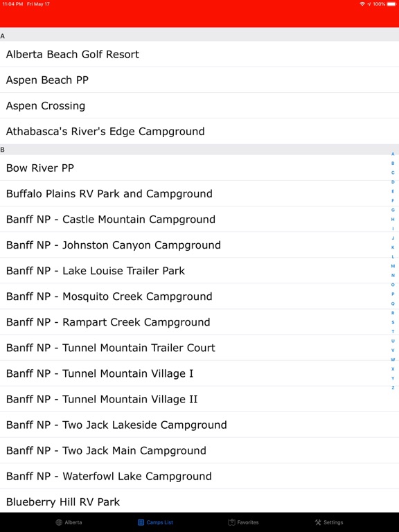The height and width of the screenshot is (532, 399).
Task: Jump to letter C in index
Action: pos(393,172)
